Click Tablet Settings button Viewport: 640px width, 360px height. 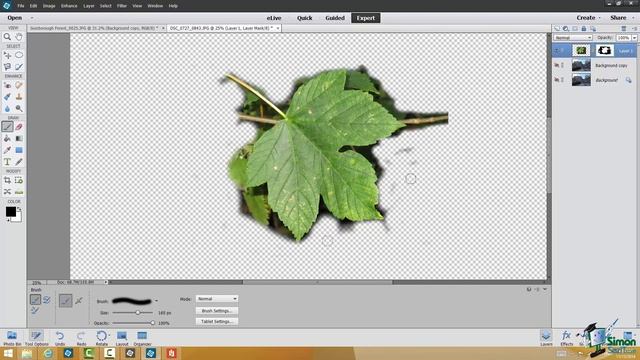coord(217,322)
